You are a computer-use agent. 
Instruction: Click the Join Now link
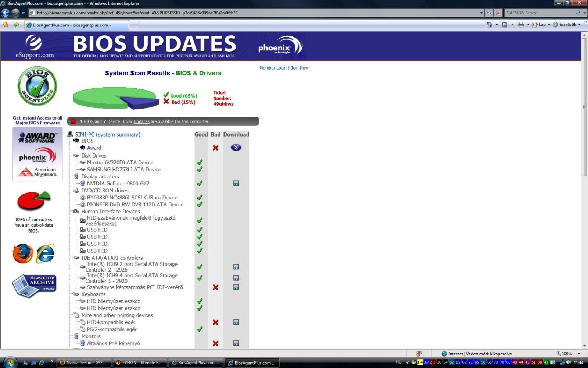[300, 68]
